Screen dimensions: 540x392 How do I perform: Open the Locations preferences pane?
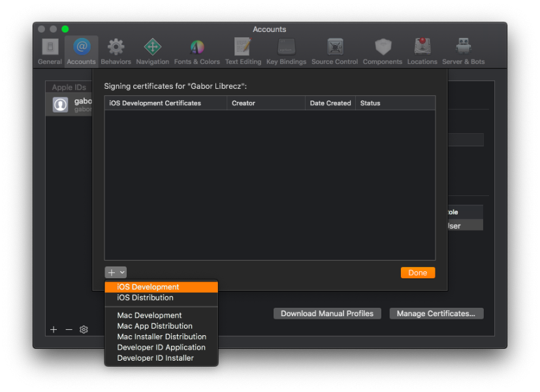pyautogui.click(x=422, y=51)
